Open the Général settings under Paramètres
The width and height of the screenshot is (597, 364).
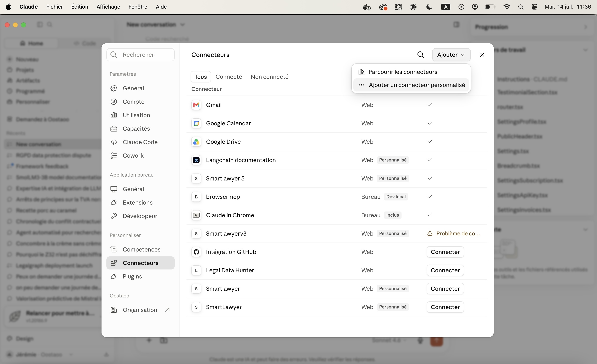[x=140, y=88]
